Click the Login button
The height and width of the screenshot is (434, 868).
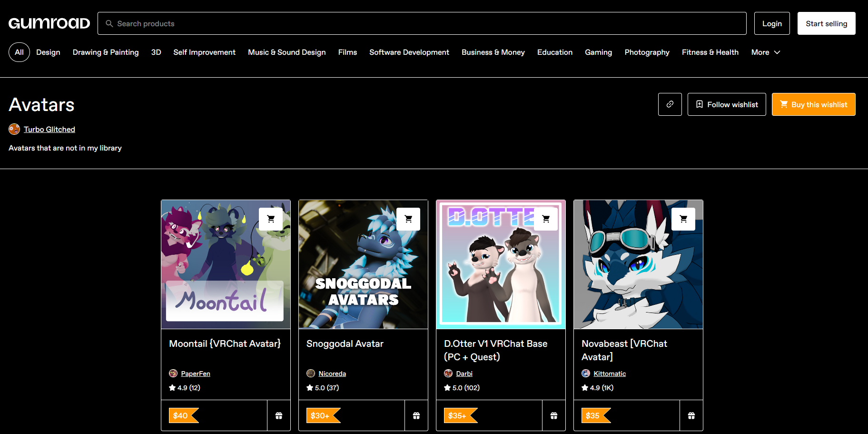click(772, 23)
